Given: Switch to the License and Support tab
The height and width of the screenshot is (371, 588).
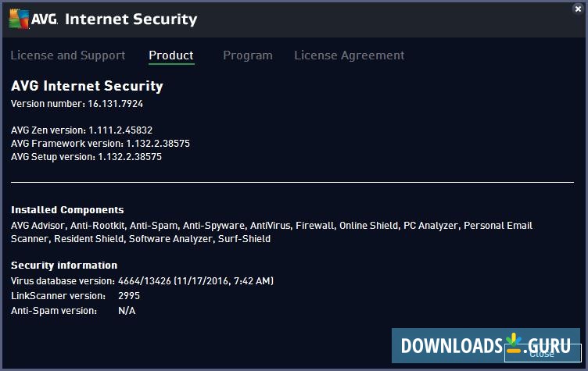Looking at the screenshot, I should tap(68, 55).
